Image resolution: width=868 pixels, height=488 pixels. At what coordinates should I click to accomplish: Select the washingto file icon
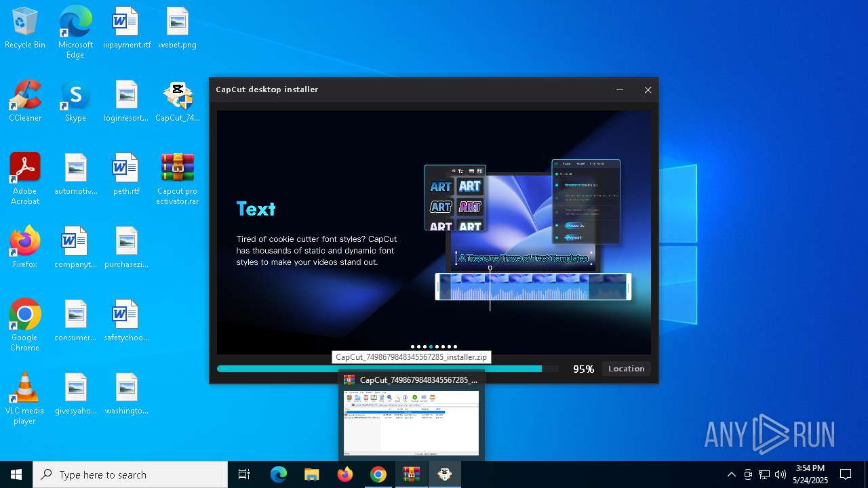pos(127,394)
